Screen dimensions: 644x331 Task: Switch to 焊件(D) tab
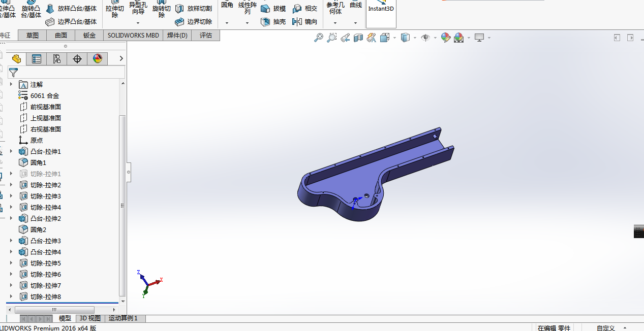click(x=177, y=35)
